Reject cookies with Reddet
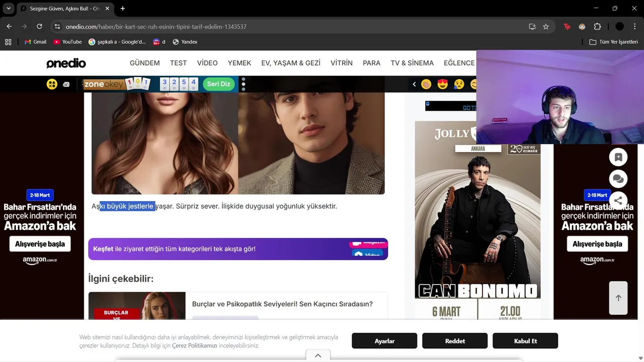644x362 pixels. [x=455, y=341]
